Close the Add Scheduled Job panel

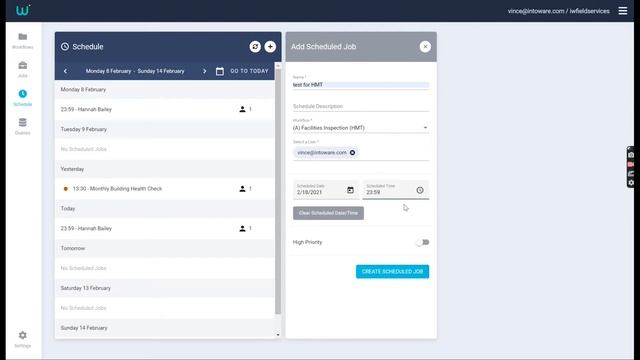point(425,47)
